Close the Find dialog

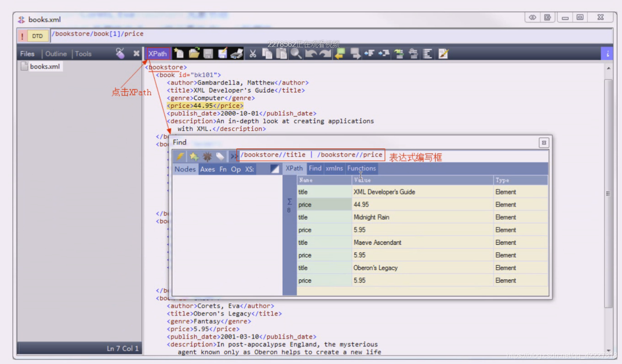point(544,143)
